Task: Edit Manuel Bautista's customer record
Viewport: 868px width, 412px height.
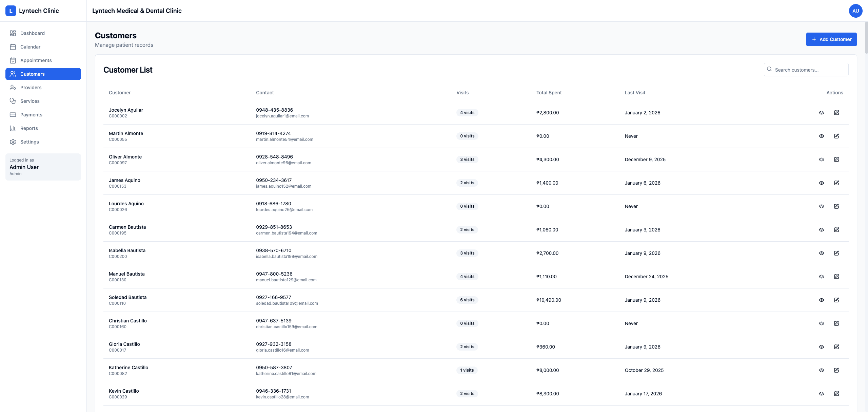Action: 836,277
